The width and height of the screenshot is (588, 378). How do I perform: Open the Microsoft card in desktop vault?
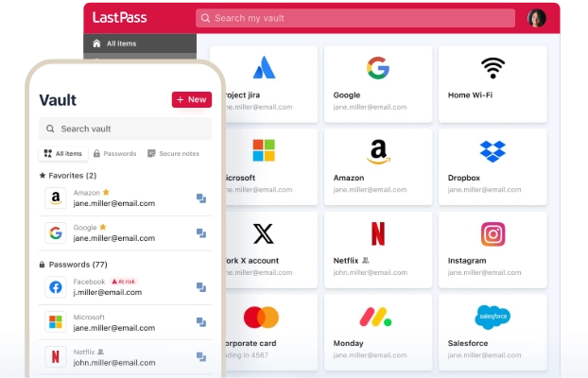pyautogui.click(x=270, y=167)
